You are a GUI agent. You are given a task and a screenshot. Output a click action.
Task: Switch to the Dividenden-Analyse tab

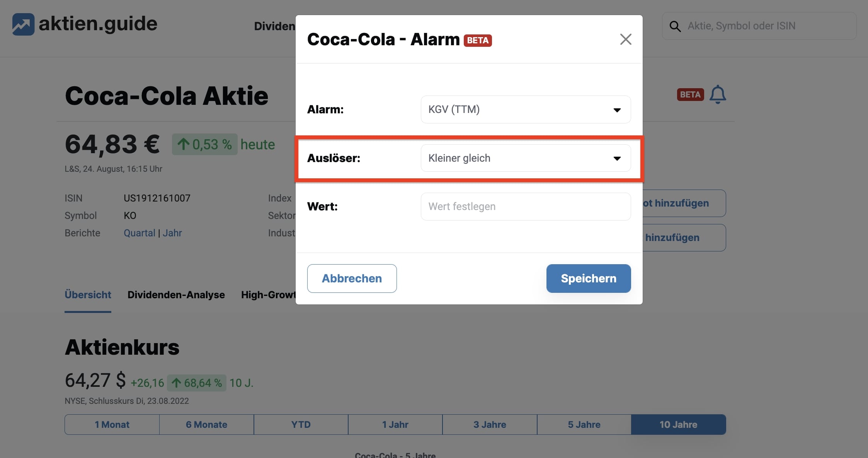point(176,294)
